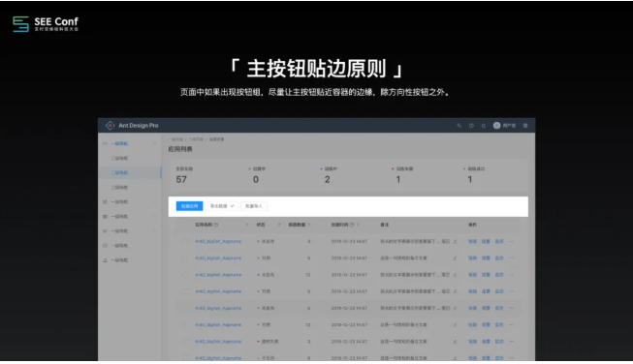633x364 pixels.
Task: Click the user avatar in the header
Action: (x=497, y=125)
